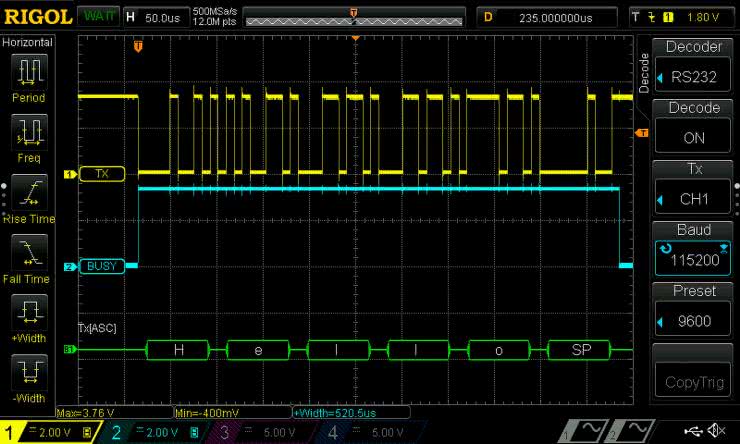Click the USB status icon

(693, 431)
